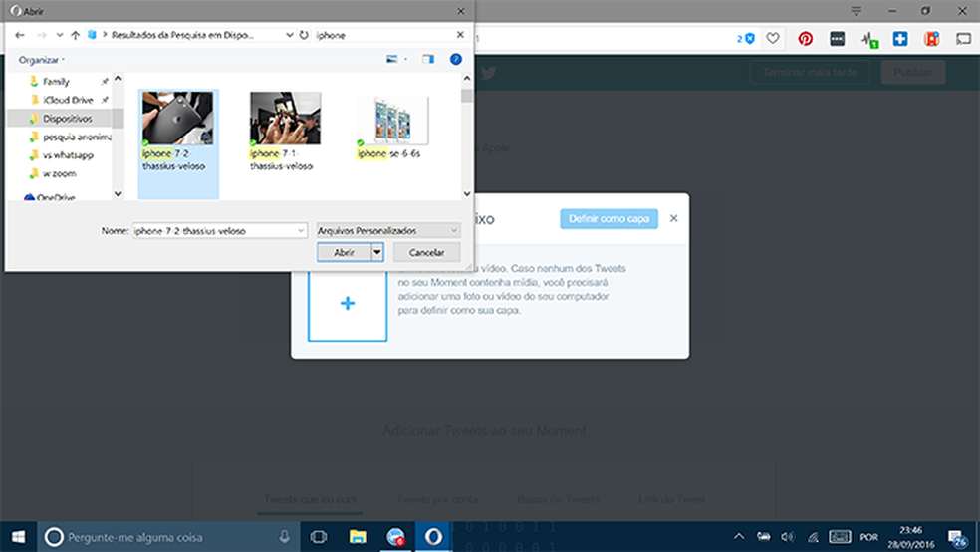Select the iCloud Drive folder in sidebar
The width and height of the screenshot is (980, 552).
pyautogui.click(x=68, y=100)
